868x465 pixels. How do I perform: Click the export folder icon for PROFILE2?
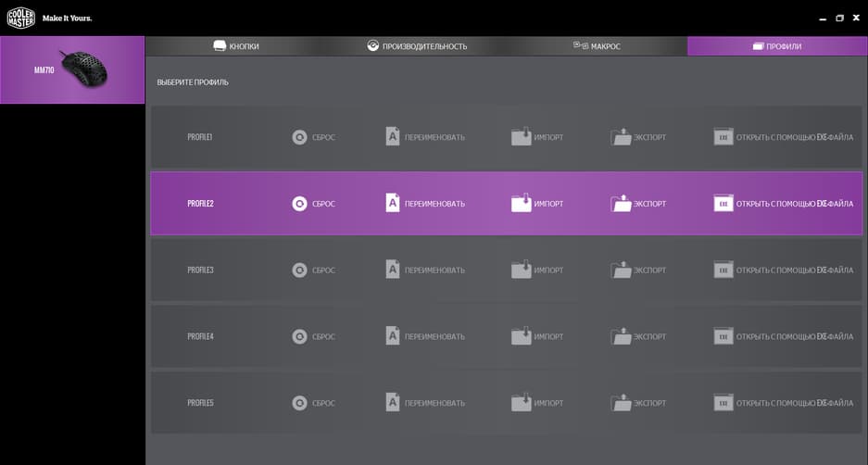[x=621, y=203]
